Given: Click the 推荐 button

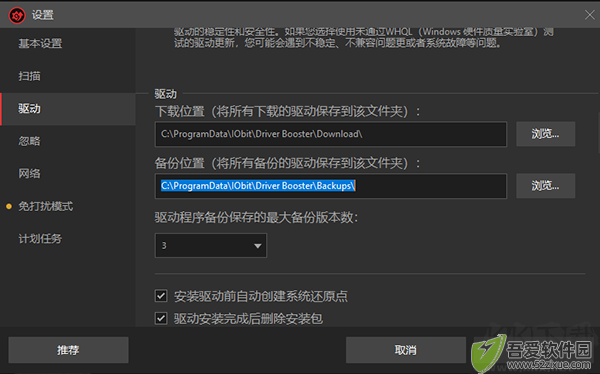Looking at the screenshot, I should pos(68,350).
